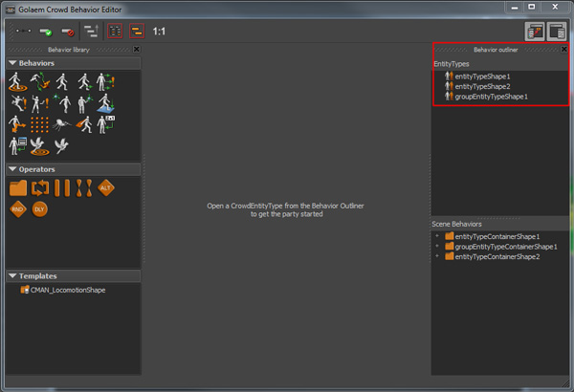Close the Behavior outliner panel

click(x=564, y=49)
